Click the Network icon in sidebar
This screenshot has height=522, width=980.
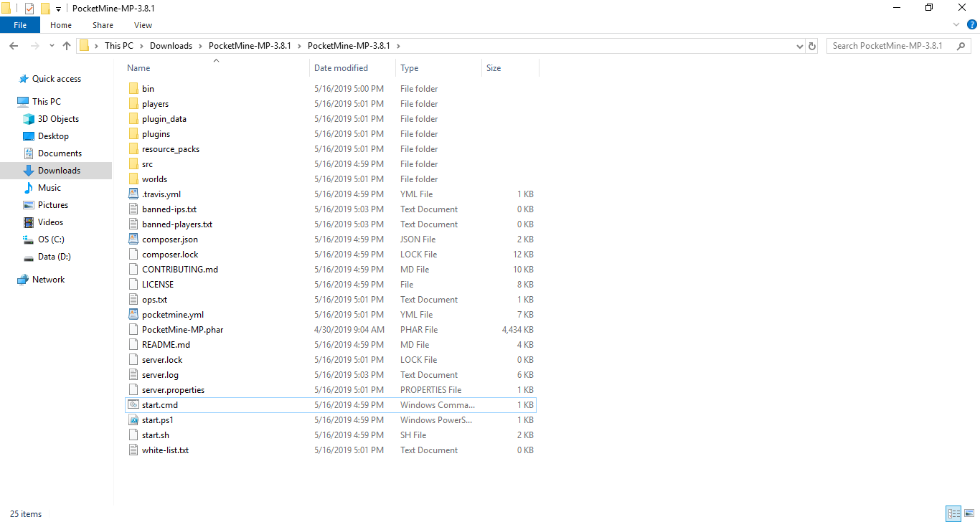(23, 280)
